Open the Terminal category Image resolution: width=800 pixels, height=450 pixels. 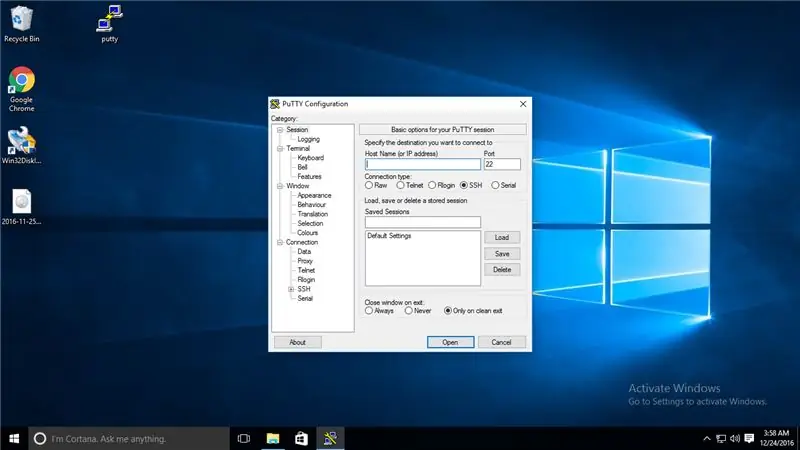pyautogui.click(x=298, y=148)
